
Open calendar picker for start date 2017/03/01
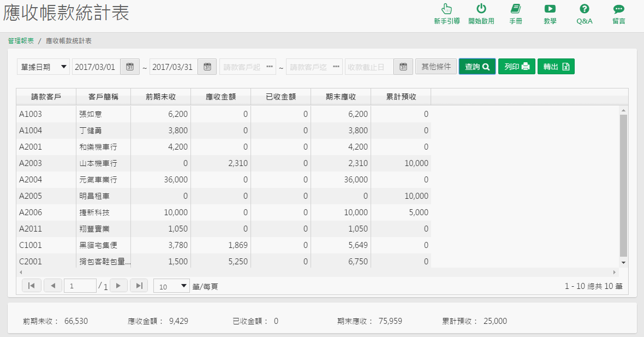coord(130,67)
